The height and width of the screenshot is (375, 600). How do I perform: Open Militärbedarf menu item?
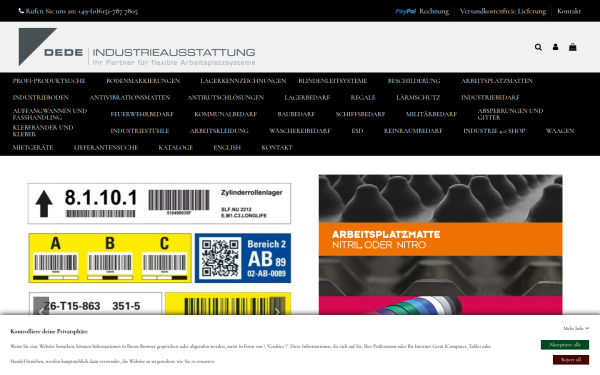431,114
